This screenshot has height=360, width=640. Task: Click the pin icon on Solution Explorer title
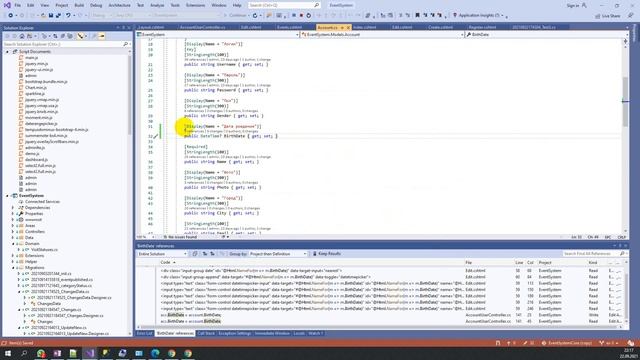pos(124,28)
